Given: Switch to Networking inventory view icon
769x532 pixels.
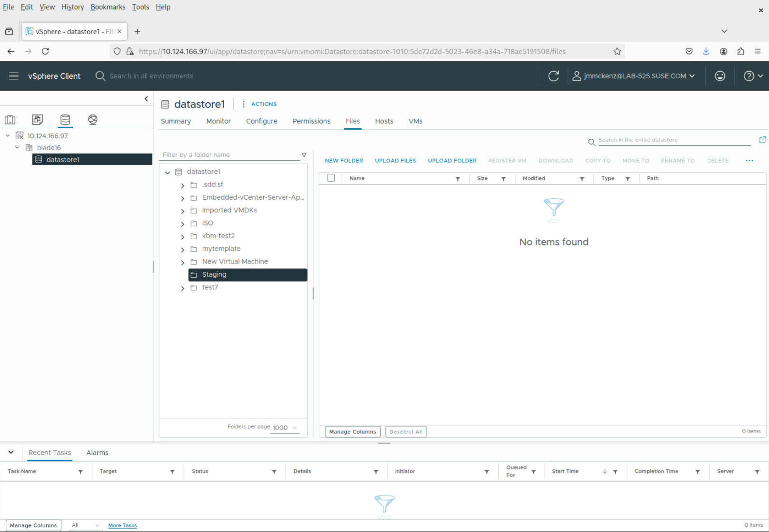Looking at the screenshot, I should (92, 120).
